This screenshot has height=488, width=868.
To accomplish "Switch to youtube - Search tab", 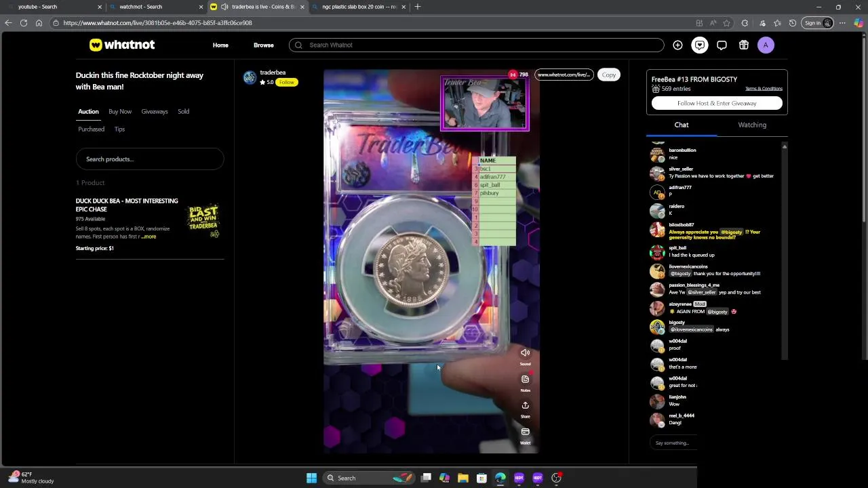I will coord(53,7).
